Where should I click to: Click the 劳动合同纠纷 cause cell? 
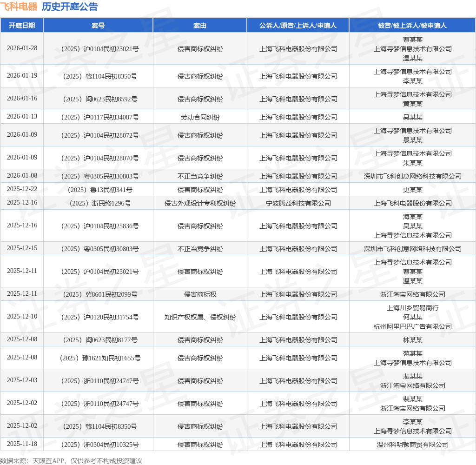200,117
